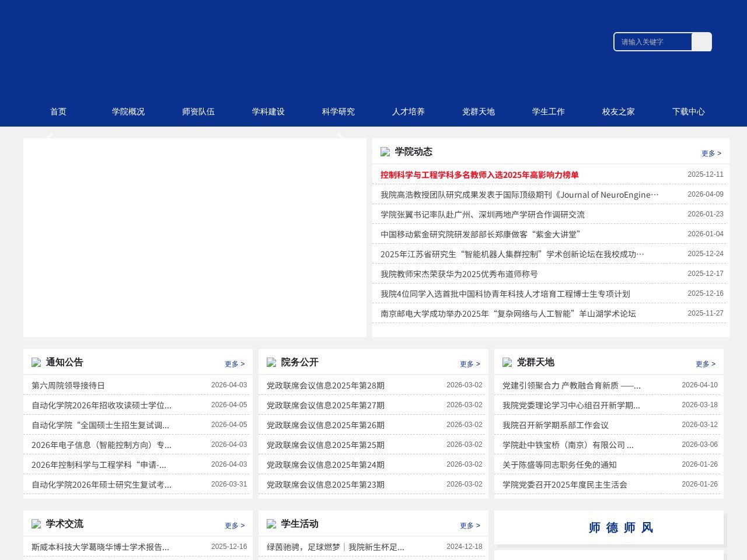The image size is (747, 560).
Task: Click the icon beside 通知公告 heading
Action: tap(36, 362)
